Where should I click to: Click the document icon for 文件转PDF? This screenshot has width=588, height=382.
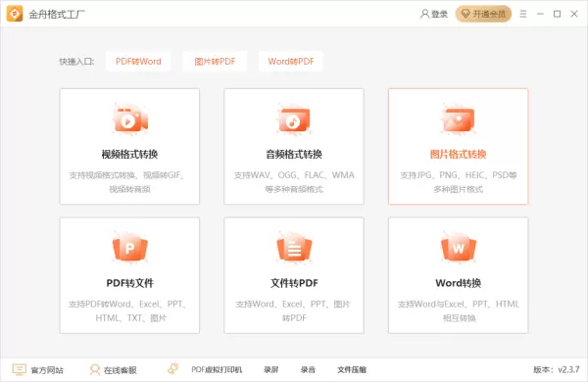pyautogui.click(x=294, y=248)
